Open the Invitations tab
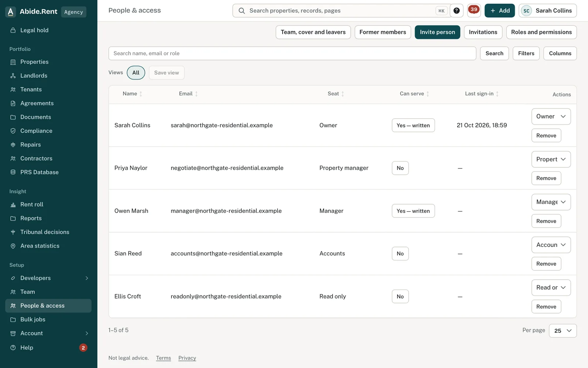 483,32
